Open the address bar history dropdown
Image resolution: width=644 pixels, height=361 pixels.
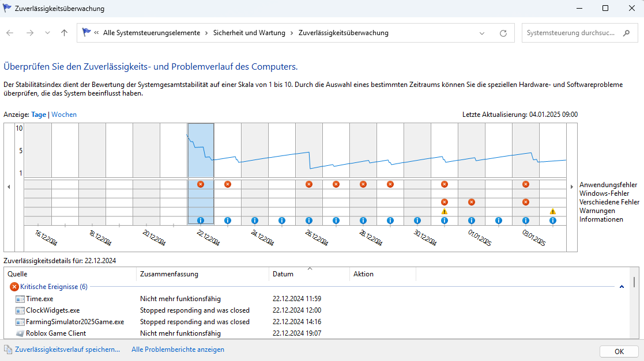pos(482,33)
